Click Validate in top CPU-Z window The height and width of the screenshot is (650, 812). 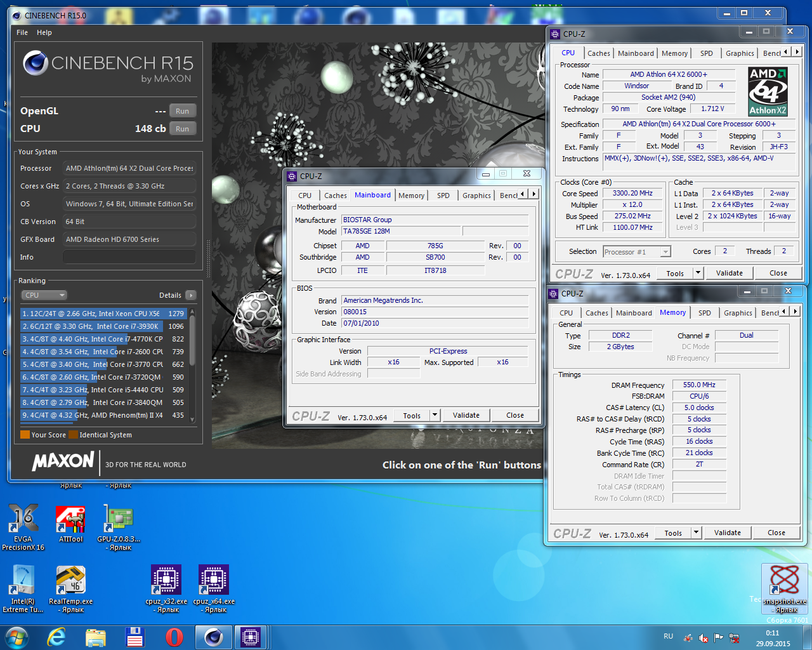coord(730,273)
